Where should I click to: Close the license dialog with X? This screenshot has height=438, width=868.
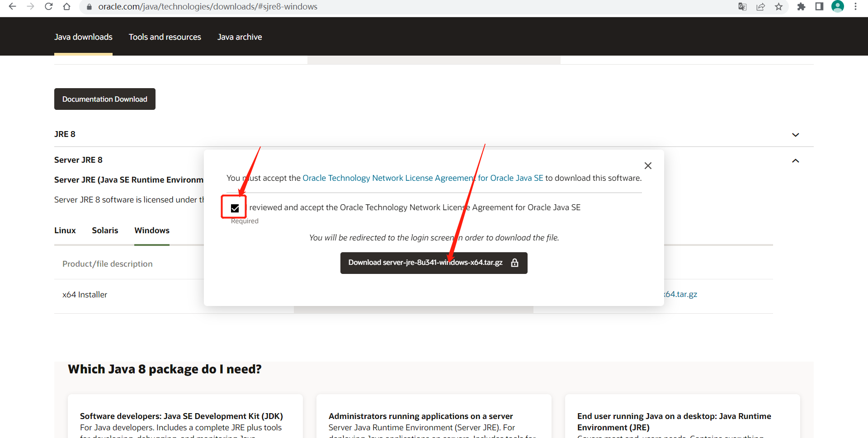point(648,166)
